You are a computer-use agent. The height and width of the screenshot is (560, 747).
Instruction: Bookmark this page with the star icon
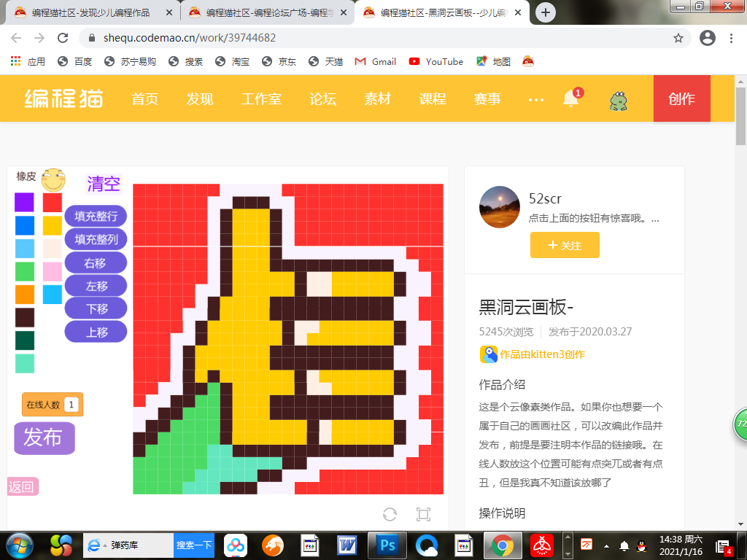pyautogui.click(x=678, y=38)
